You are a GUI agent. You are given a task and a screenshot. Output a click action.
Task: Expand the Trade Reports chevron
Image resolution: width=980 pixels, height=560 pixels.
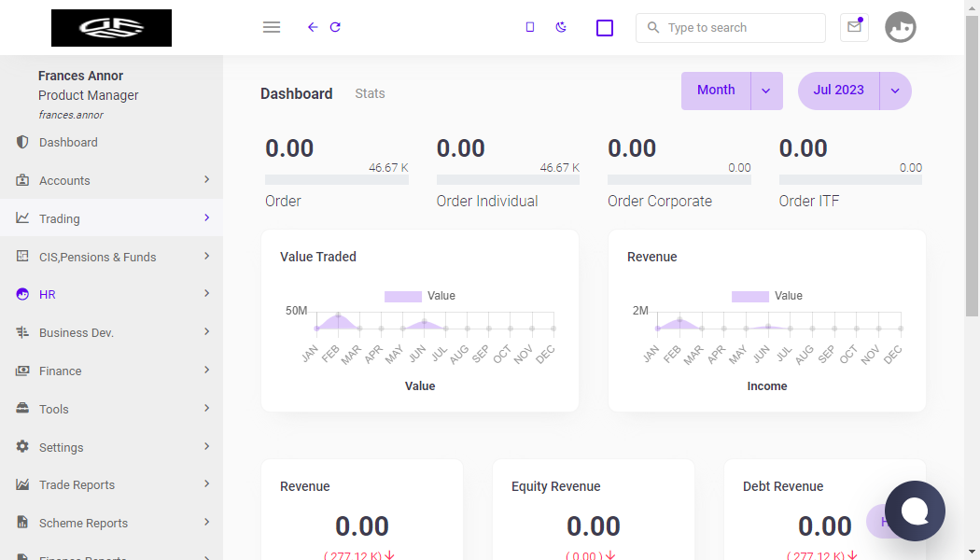pos(207,484)
